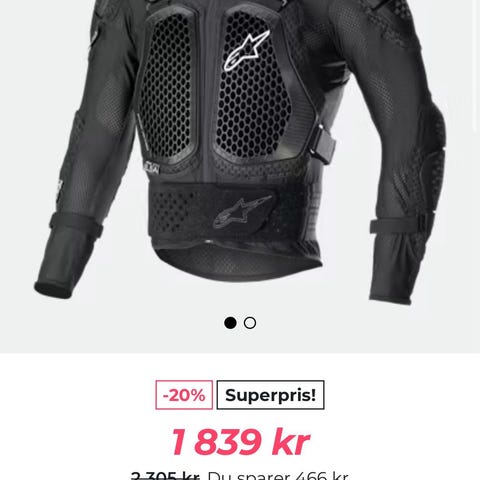Click the white Alpinestars chest logo
The width and height of the screenshot is (480, 480).
tap(246, 51)
